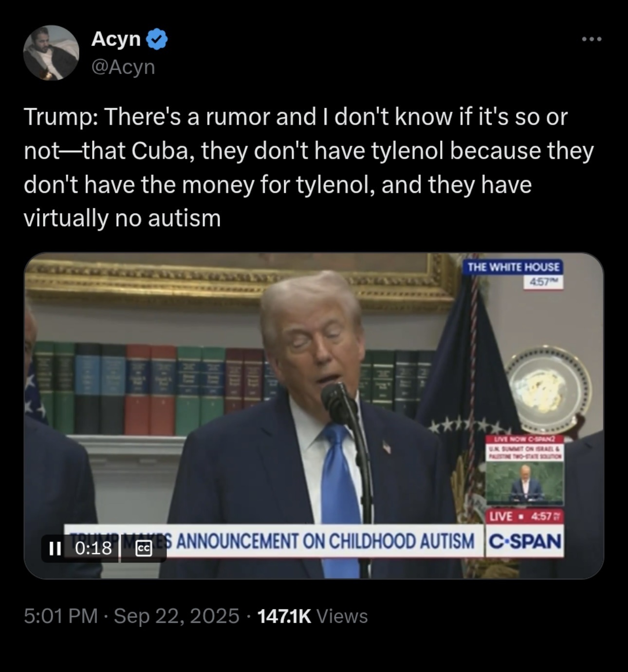Screen dimensions: 628x672
Task: Click the 0:18 elapsed time indicator
Action: pos(94,549)
